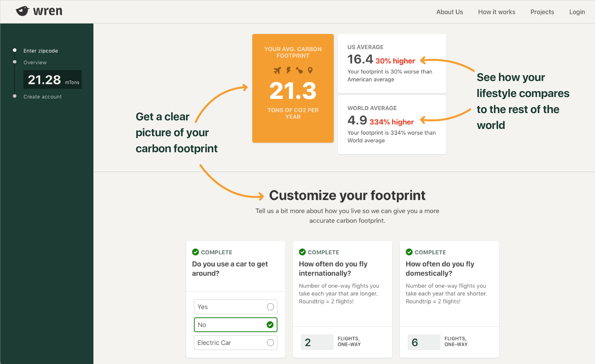Screen dimensions: 595x364
Task: Choose the Electric Car option
Action: coord(236,343)
